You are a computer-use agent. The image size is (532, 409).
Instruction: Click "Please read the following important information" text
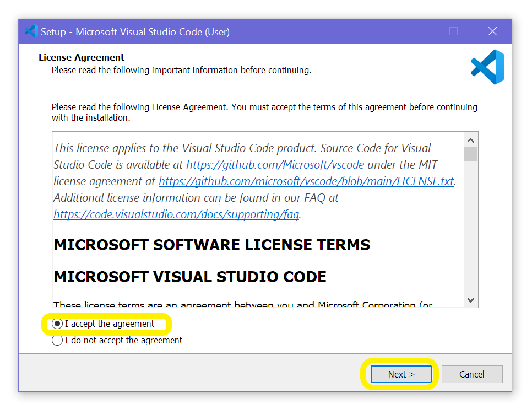coord(182,71)
